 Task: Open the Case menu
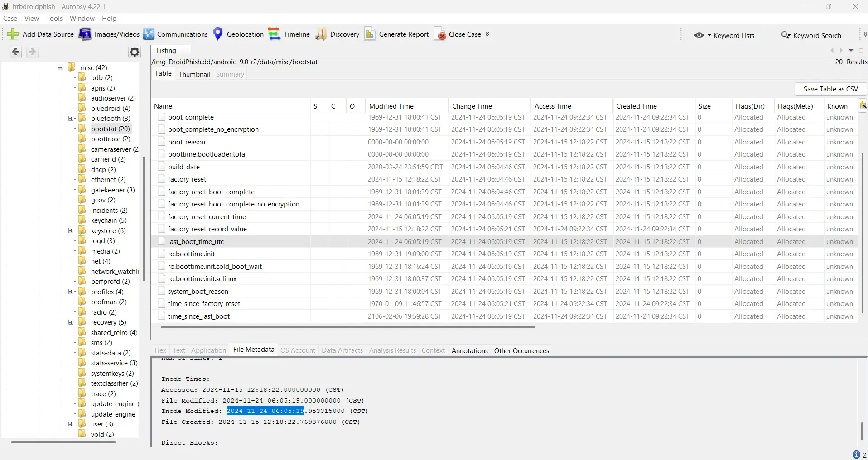click(x=10, y=19)
